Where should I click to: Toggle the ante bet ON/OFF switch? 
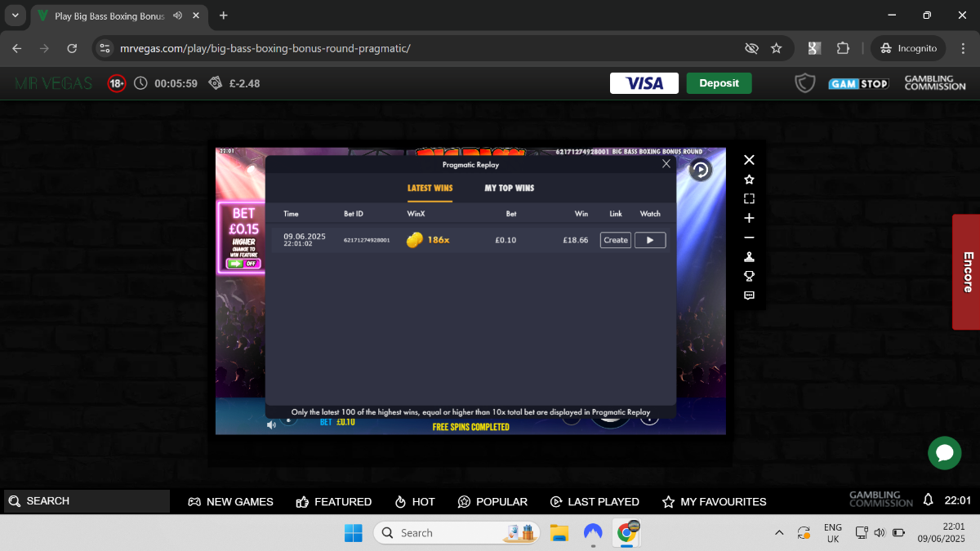pos(243,264)
